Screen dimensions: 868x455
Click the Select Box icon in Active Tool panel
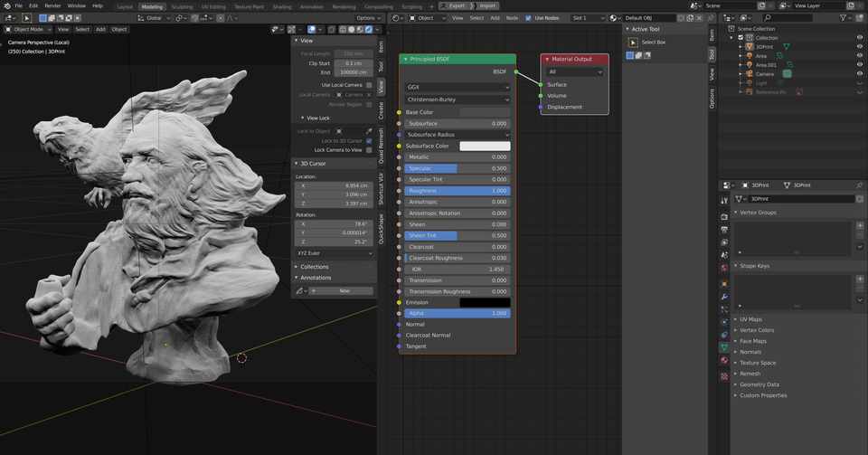click(633, 43)
